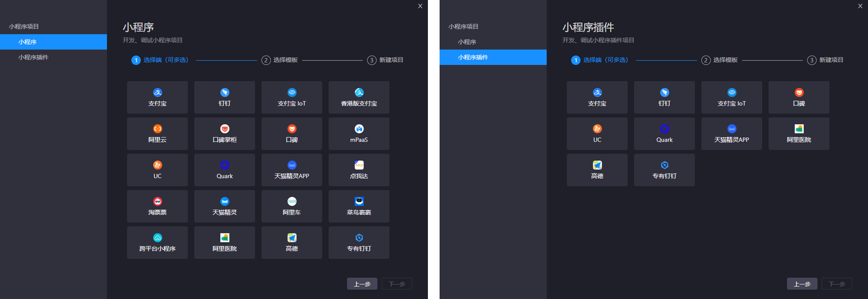Pick 口碑 tile in the 小程序插件 dialog
Screen dimensions: 868x299
pyautogui.click(x=799, y=97)
